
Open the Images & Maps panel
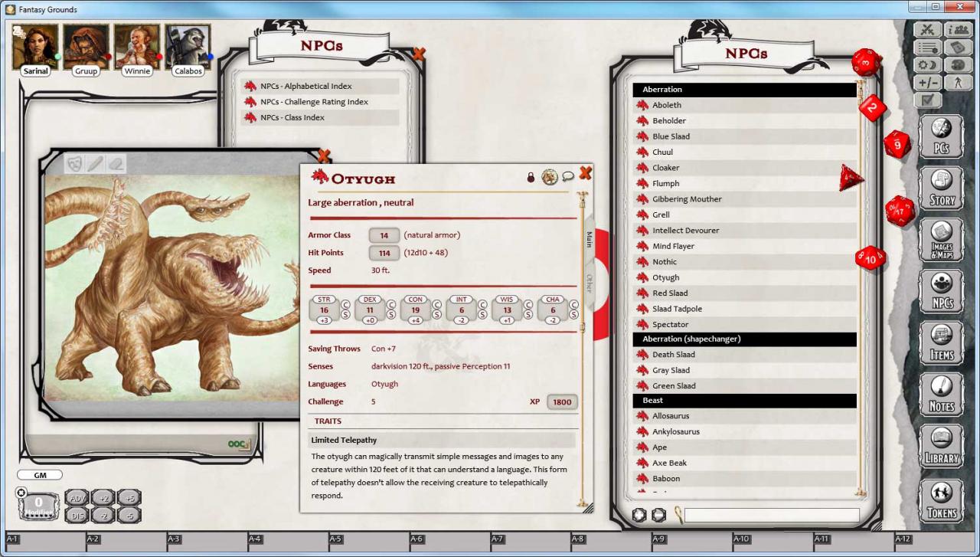point(941,239)
